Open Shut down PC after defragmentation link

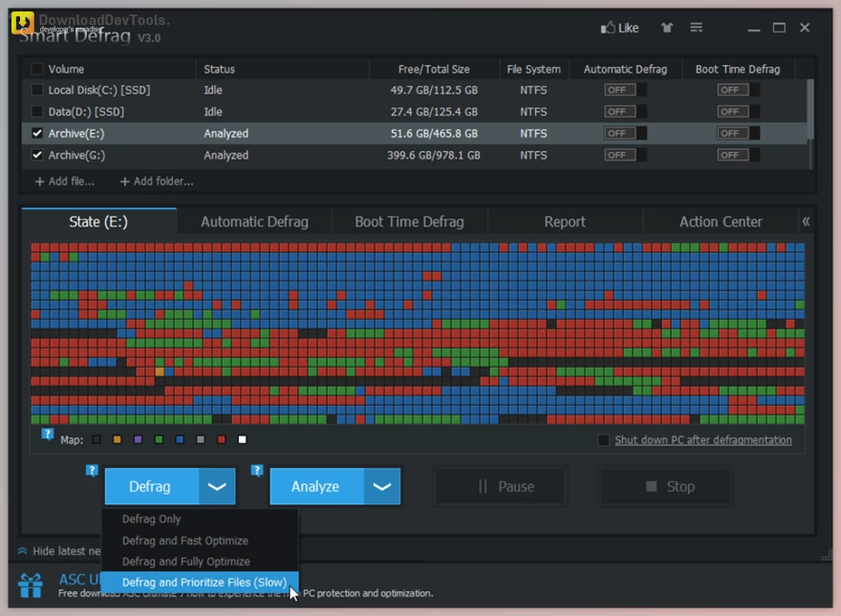pyautogui.click(x=703, y=440)
